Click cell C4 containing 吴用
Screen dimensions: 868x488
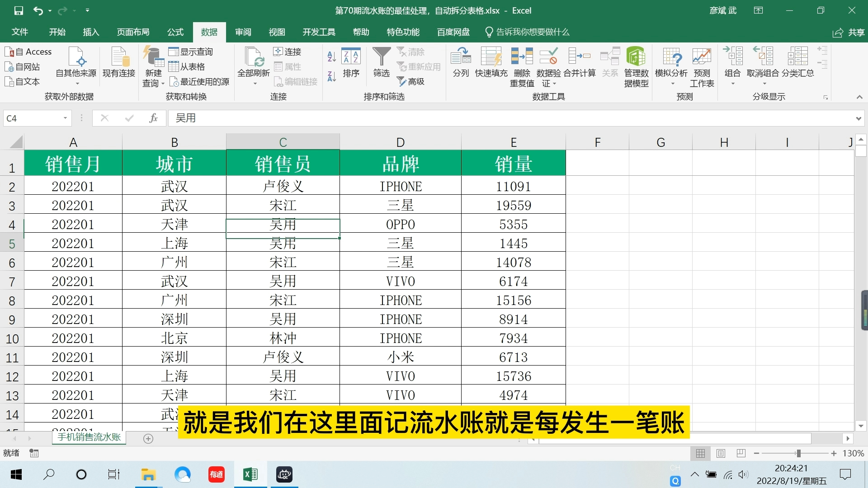[x=282, y=224]
